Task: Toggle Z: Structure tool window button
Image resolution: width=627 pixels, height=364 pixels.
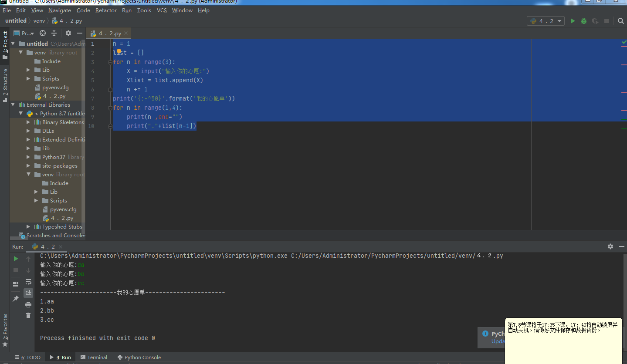Action: point(5,85)
